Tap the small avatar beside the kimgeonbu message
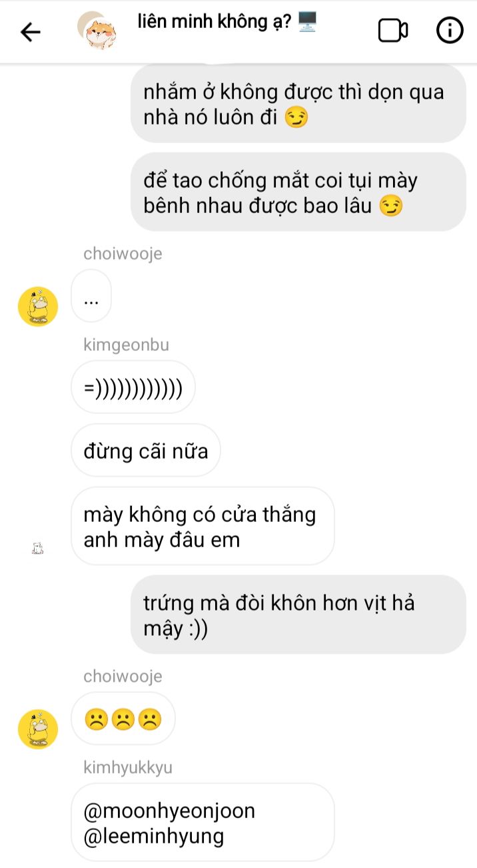This screenshot has height=868, width=477. (38, 549)
